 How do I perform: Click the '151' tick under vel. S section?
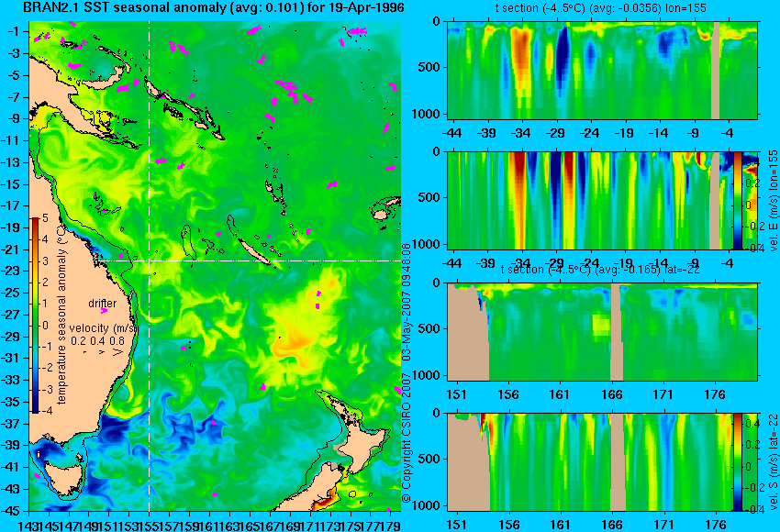tap(457, 525)
